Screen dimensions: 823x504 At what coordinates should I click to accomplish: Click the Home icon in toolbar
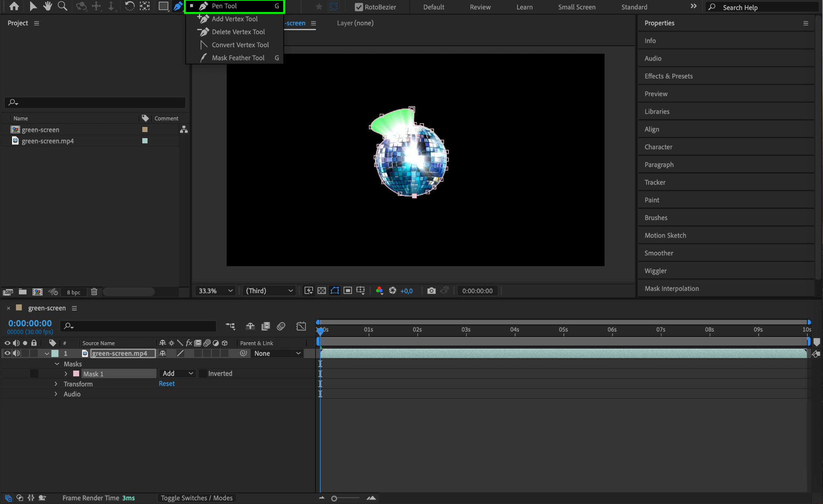(x=14, y=6)
